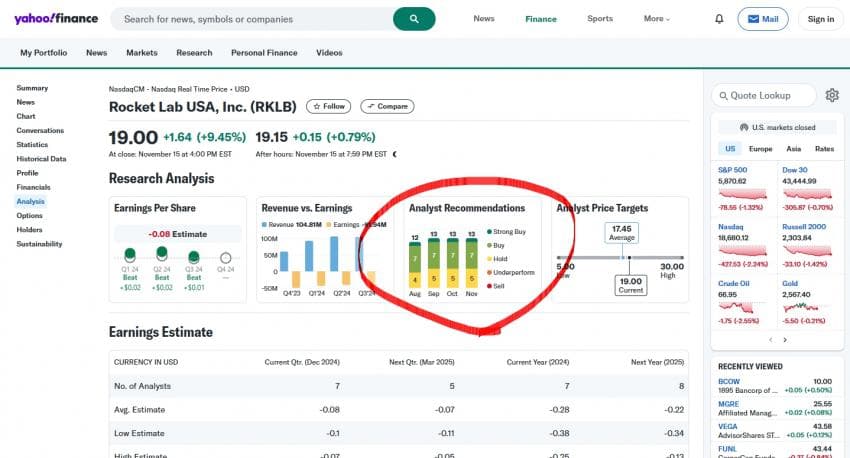Click the Q3 24 Beat earnings dot

pos(194,256)
